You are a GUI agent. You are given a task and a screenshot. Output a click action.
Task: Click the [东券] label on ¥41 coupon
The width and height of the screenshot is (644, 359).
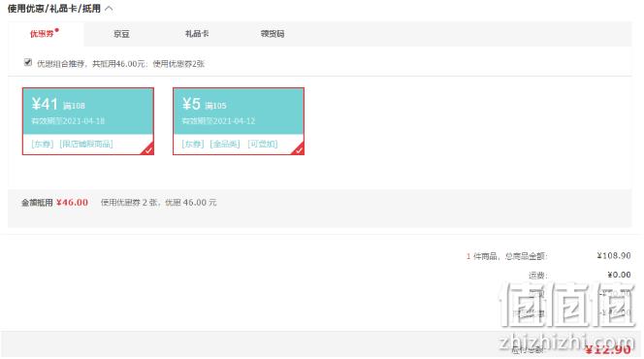coord(43,145)
